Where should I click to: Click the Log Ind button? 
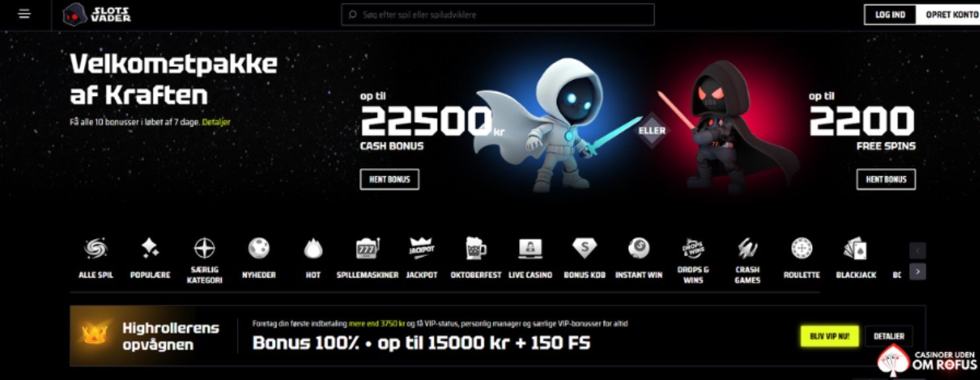[890, 15]
